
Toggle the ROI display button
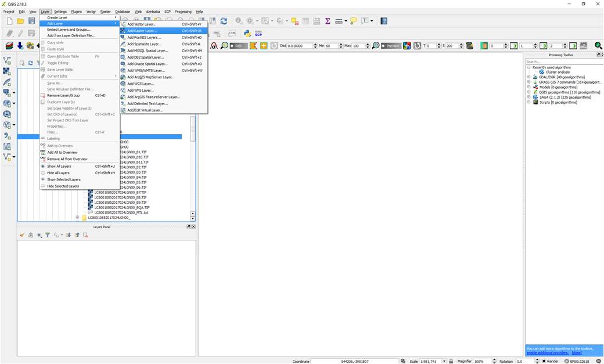[236, 46]
